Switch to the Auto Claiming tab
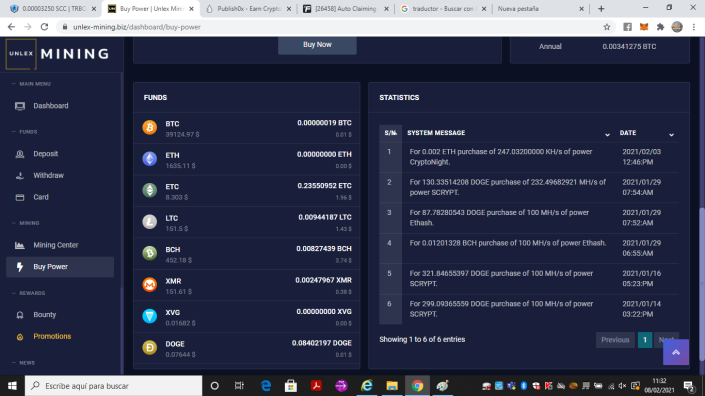 pos(345,9)
